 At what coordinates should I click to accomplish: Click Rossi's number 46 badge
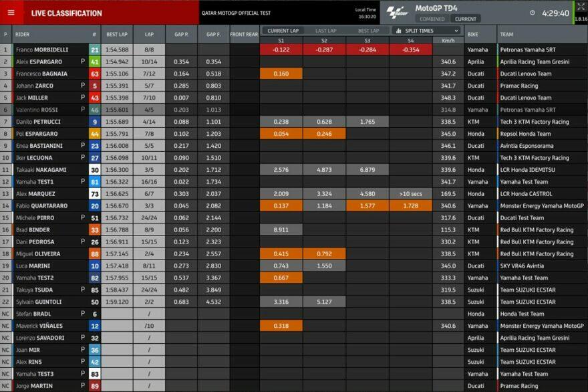[94, 110]
